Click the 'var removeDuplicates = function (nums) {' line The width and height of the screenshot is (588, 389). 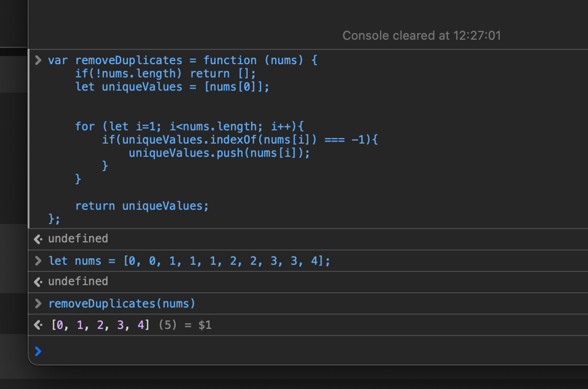(x=183, y=61)
